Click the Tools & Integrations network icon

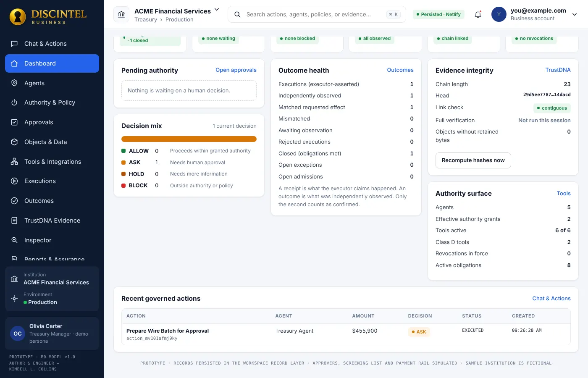click(x=14, y=162)
